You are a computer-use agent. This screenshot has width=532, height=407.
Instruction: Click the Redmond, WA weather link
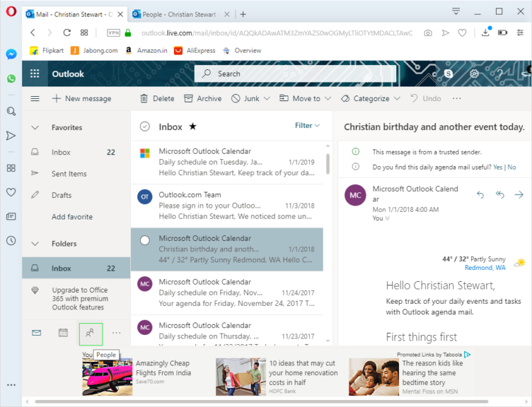pos(484,268)
